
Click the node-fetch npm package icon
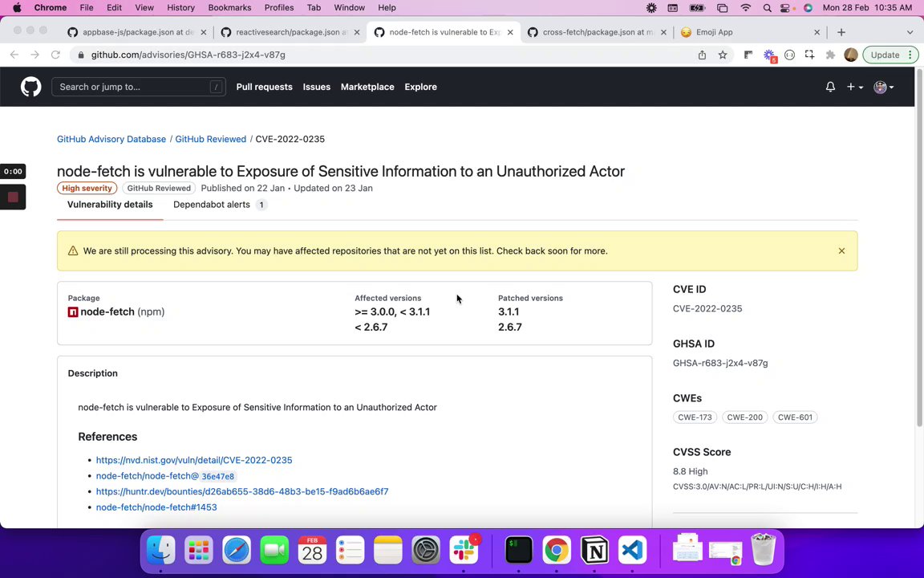(73, 312)
